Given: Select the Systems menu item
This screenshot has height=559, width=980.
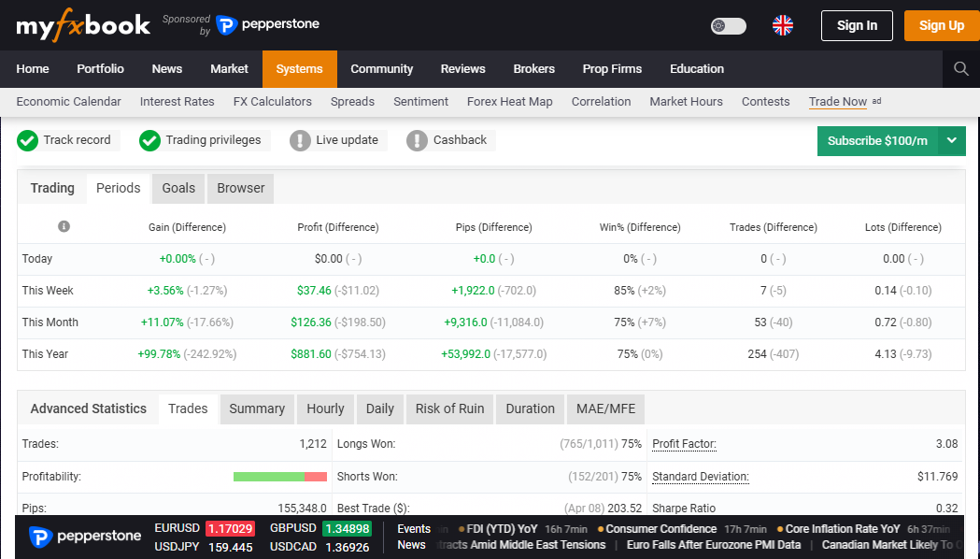Looking at the screenshot, I should (x=299, y=69).
